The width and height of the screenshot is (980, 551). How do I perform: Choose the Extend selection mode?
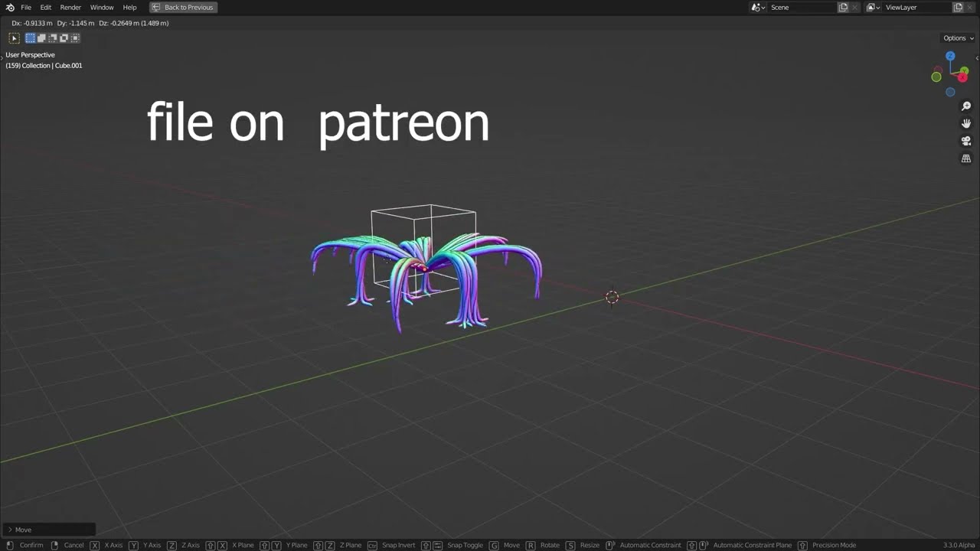41,38
